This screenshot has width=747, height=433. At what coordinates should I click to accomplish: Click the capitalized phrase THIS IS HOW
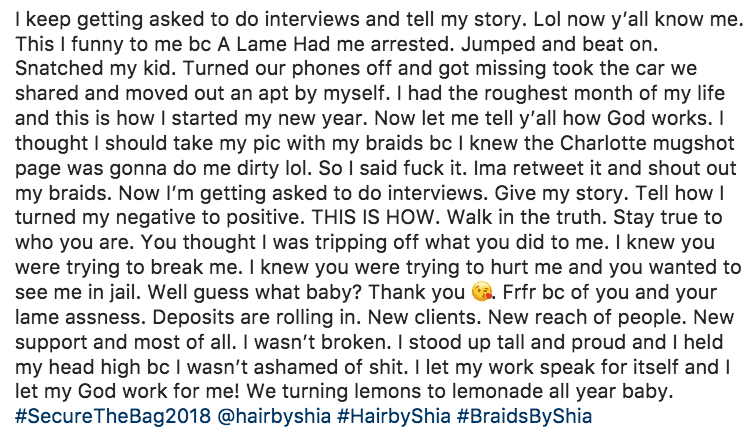[x=374, y=218]
